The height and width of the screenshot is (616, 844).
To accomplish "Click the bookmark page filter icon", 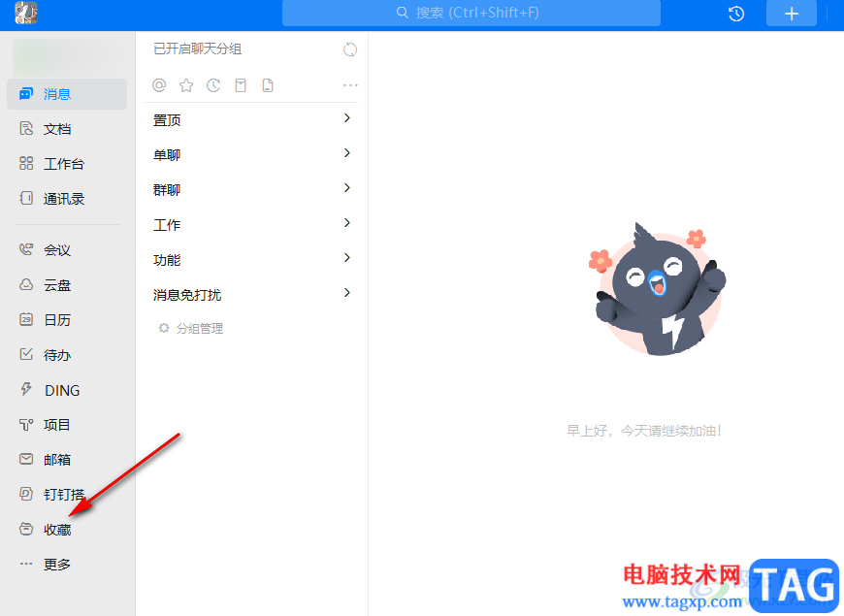I will pyautogui.click(x=241, y=85).
